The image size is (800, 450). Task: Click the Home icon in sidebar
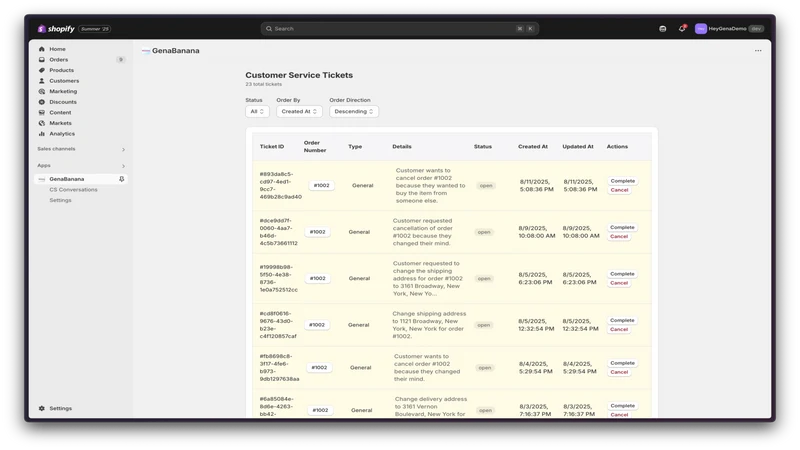pos(42,49)
